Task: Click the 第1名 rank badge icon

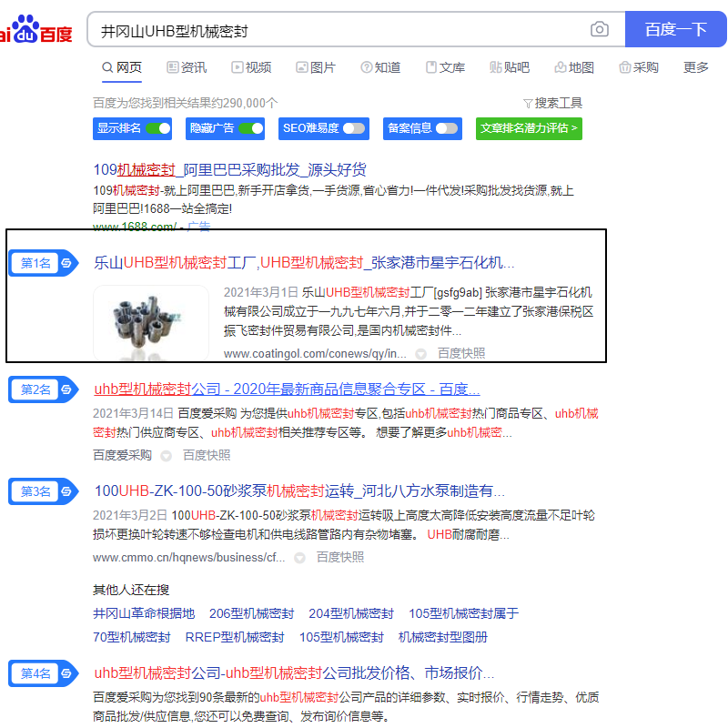Action: 44,263
